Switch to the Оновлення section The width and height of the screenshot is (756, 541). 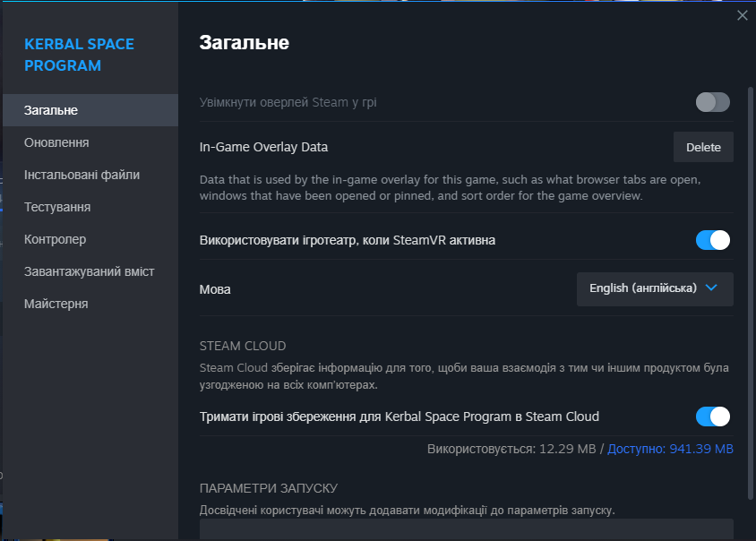click(56, 142)
